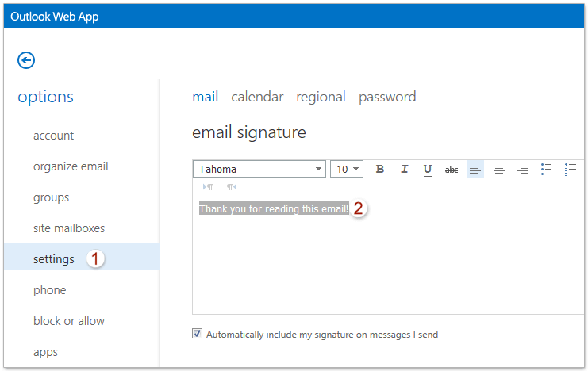Align signature text to center
Viewport: 588px width, 371px height.
point(499,169)
